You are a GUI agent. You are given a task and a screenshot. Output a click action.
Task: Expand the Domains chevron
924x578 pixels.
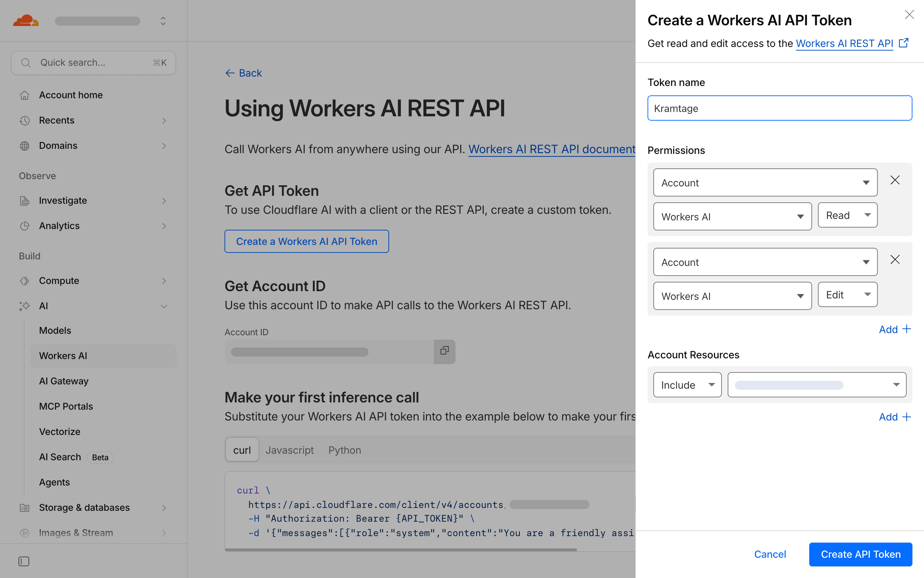(164, 146)
